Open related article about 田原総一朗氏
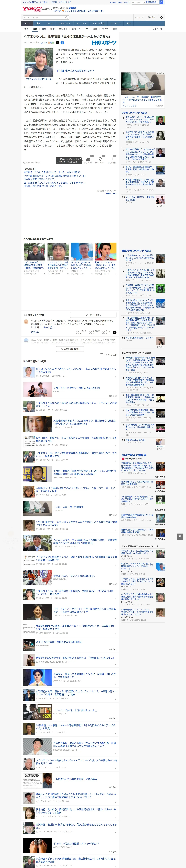This screenshot has height=868, width=186. pyautogui.click(x=43, y=186)
